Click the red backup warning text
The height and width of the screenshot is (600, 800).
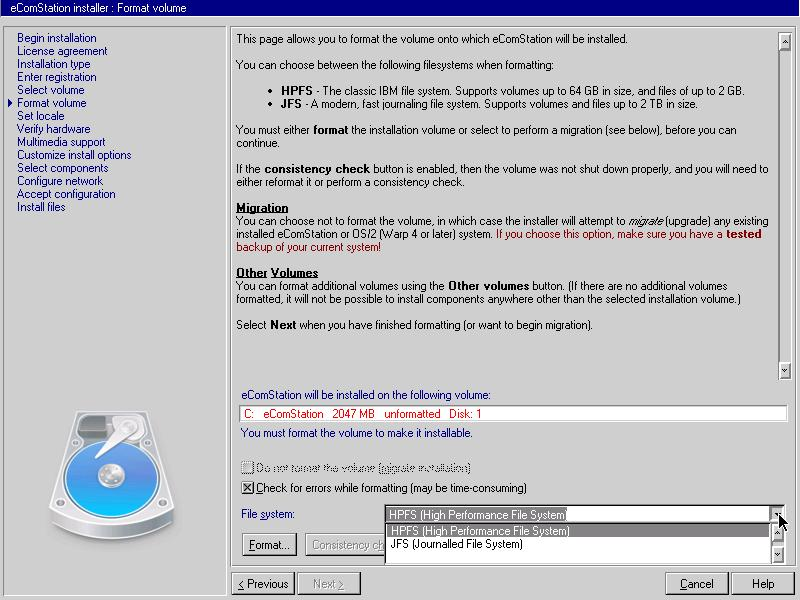tap(499, 240)
